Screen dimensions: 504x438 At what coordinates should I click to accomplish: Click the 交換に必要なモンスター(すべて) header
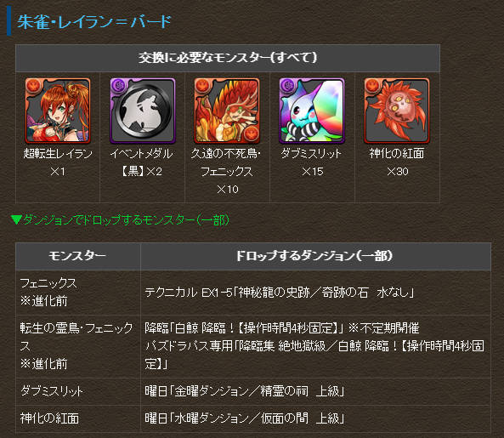coord(228,58)
